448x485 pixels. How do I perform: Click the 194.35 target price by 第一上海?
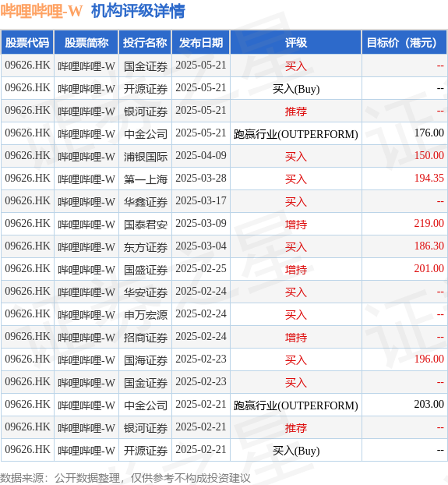[429, 178]
